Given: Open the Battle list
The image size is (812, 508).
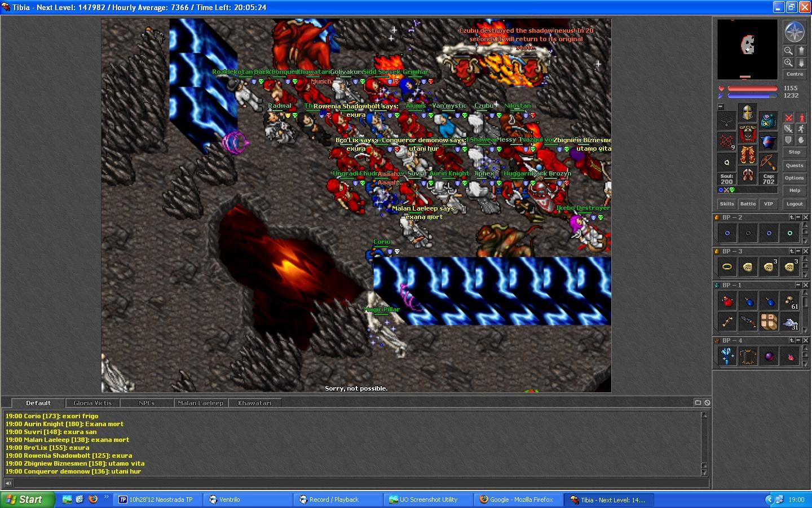Looking at the screenshot, I should tap(748, 204).
